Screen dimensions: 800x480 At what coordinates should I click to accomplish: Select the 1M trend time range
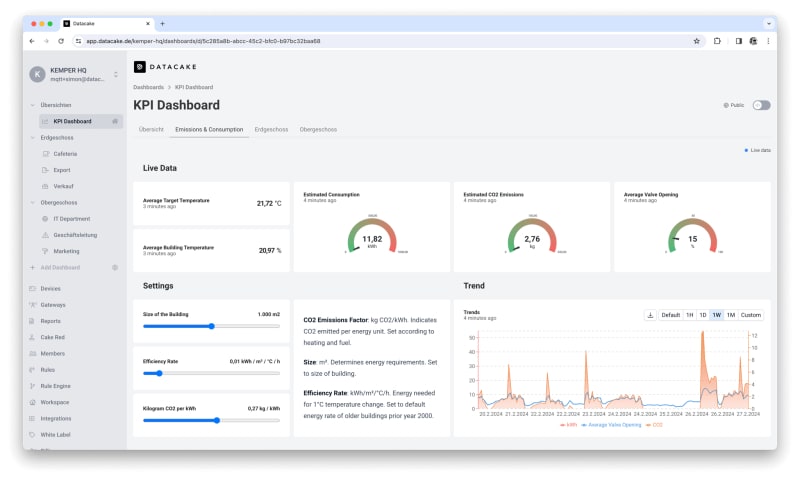730,315
